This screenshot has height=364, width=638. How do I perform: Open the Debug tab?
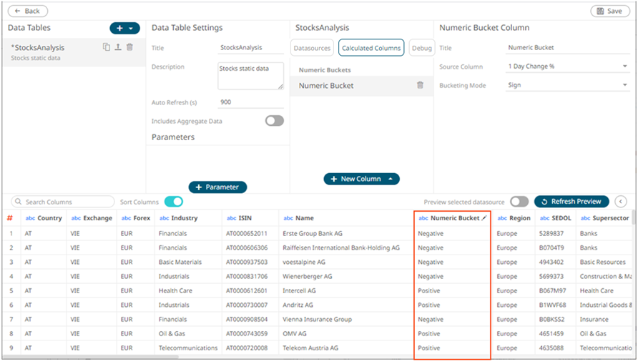[422, 48]
